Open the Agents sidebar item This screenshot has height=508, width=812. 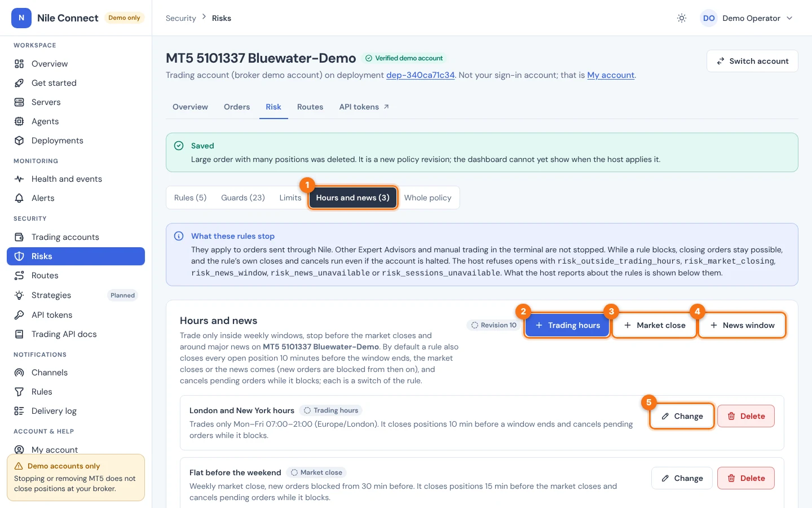(76, 121)
